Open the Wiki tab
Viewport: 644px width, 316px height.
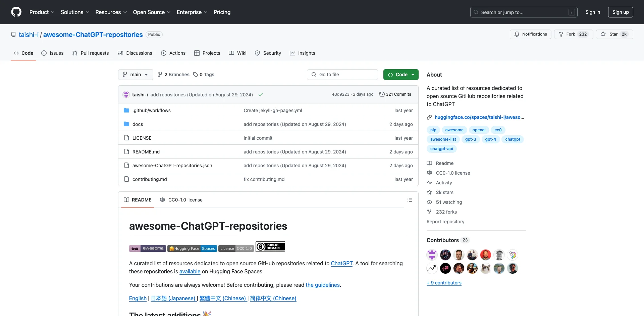coord(237,53)
